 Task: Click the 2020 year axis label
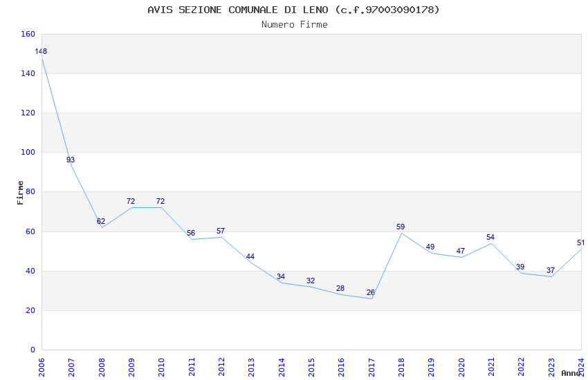click(x=461, y=368)
